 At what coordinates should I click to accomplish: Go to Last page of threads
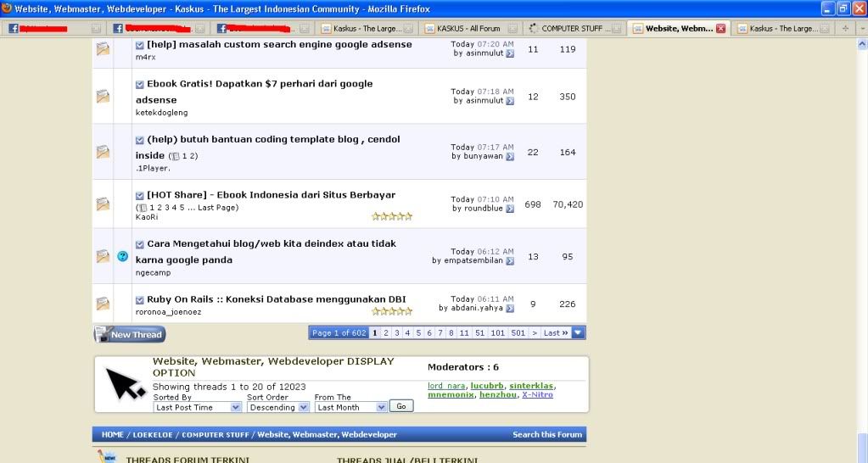click(x=555, y=333)
